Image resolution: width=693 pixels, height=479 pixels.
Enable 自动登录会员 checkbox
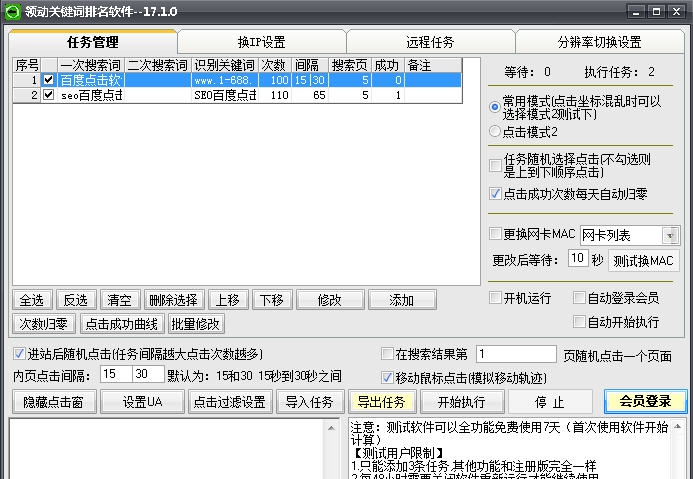(x=579, y=298)
